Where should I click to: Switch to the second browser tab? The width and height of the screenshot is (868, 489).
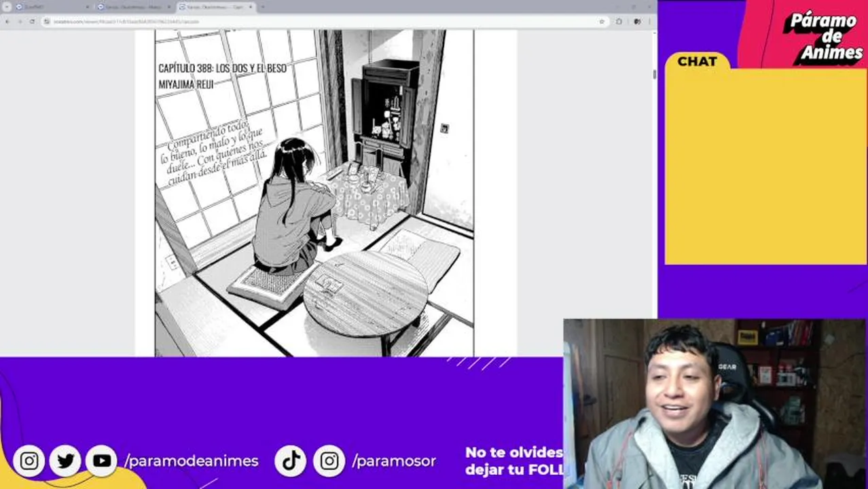pos(134,7)
